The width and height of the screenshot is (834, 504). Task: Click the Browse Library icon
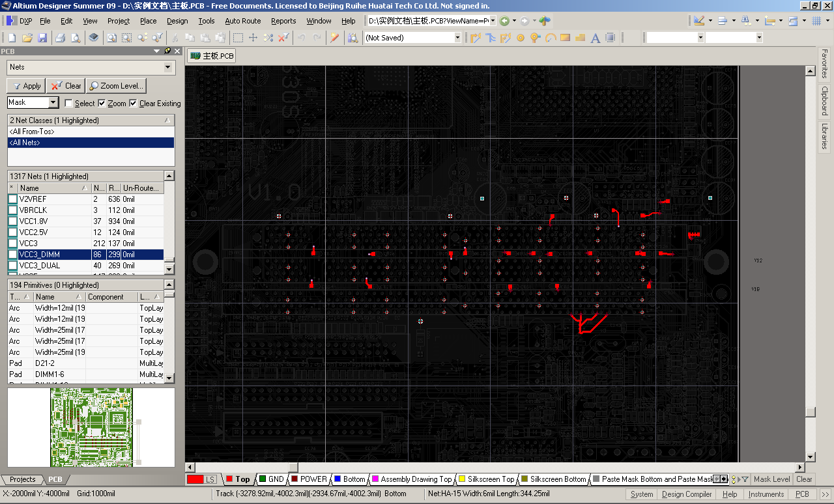(x=353, y=38)
